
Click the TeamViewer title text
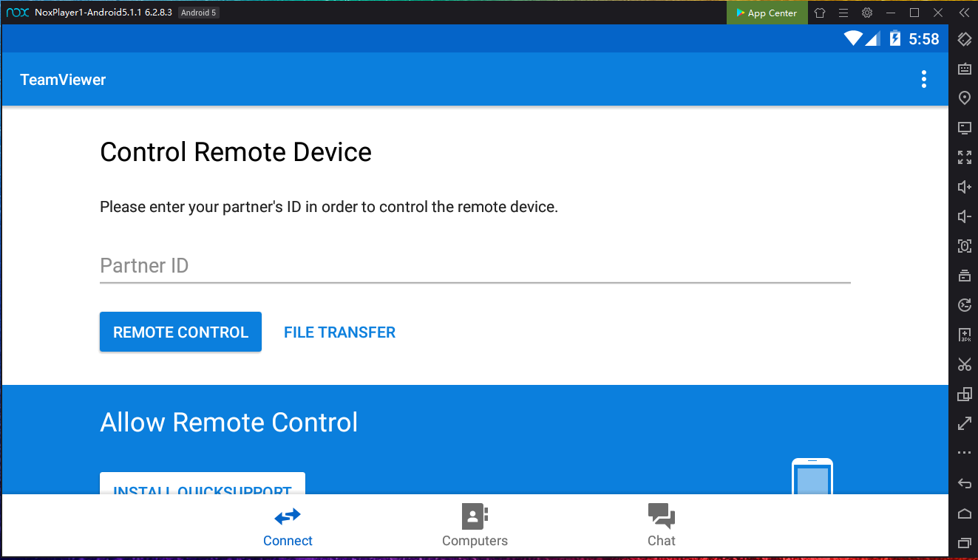click(63, 80)
